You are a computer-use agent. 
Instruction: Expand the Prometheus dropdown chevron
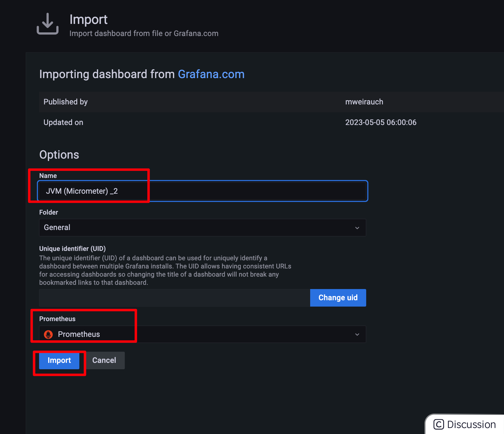coord(357,334)
